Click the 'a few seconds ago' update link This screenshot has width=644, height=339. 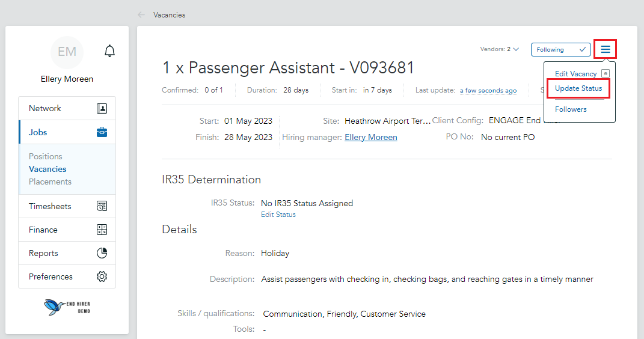point(488,91)
